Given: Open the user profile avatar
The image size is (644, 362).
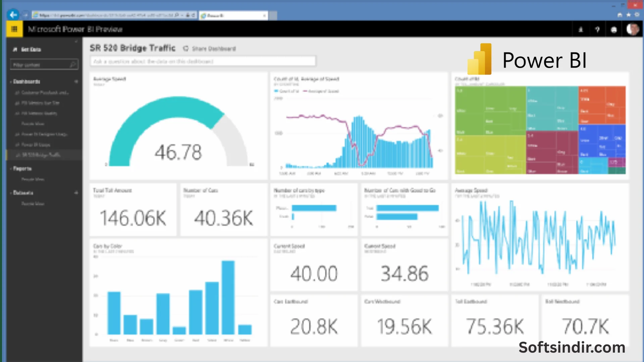Looking at the screenshot, I should tap(633, 29).
